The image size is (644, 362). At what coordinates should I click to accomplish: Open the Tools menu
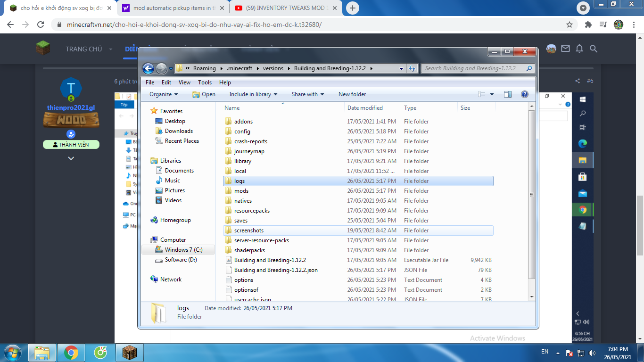tap(205, 82)
